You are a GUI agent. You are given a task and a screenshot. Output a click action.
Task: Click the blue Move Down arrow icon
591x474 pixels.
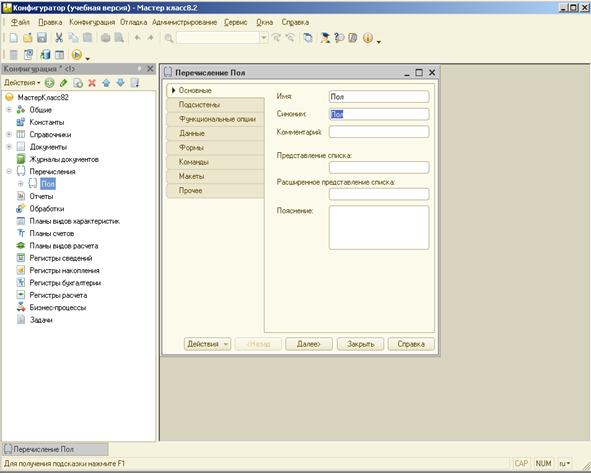pos(120,83)
